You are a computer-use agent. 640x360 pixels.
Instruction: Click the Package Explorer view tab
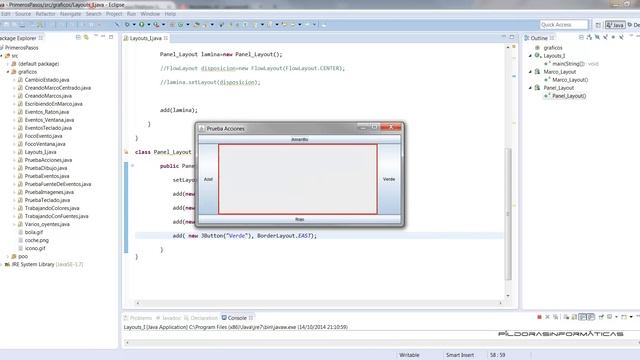[19, 38]
